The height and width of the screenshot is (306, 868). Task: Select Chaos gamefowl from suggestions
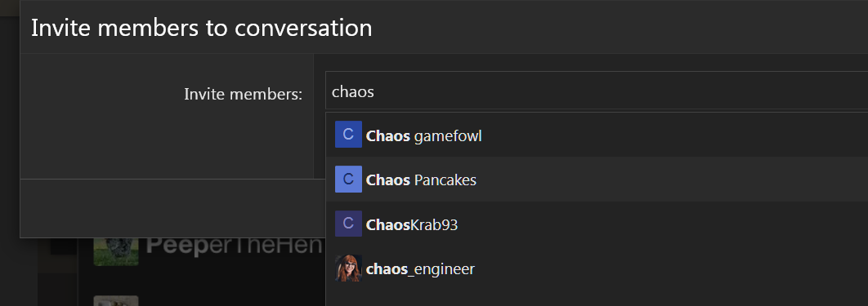tap(597, 135)
